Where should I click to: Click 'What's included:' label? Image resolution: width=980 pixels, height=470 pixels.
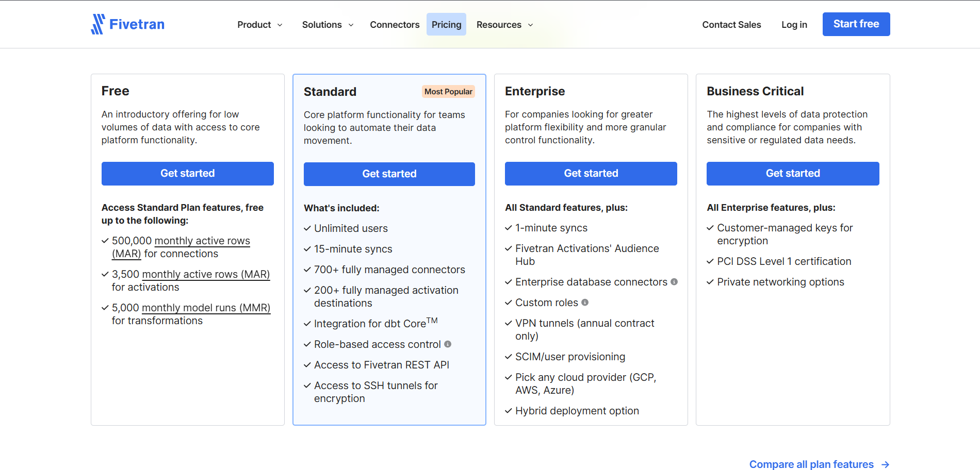coord(341,208)
